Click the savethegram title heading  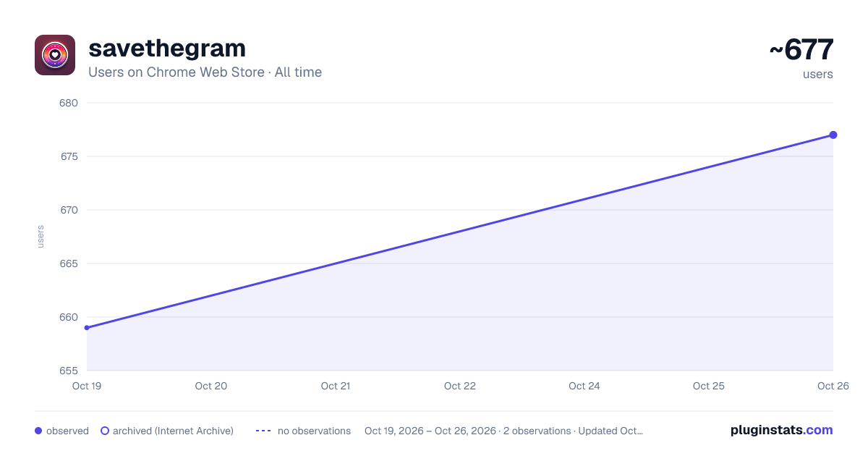point(167,48)
